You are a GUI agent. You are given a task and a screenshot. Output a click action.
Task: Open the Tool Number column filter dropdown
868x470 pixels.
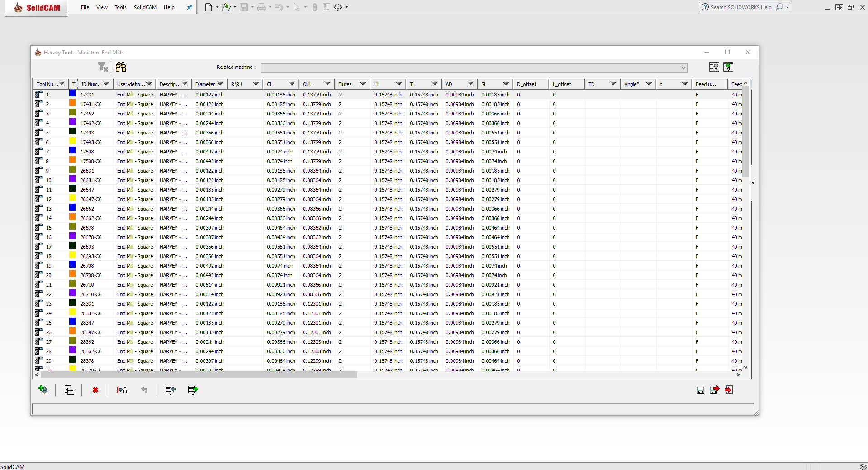(x=62, y=84)
